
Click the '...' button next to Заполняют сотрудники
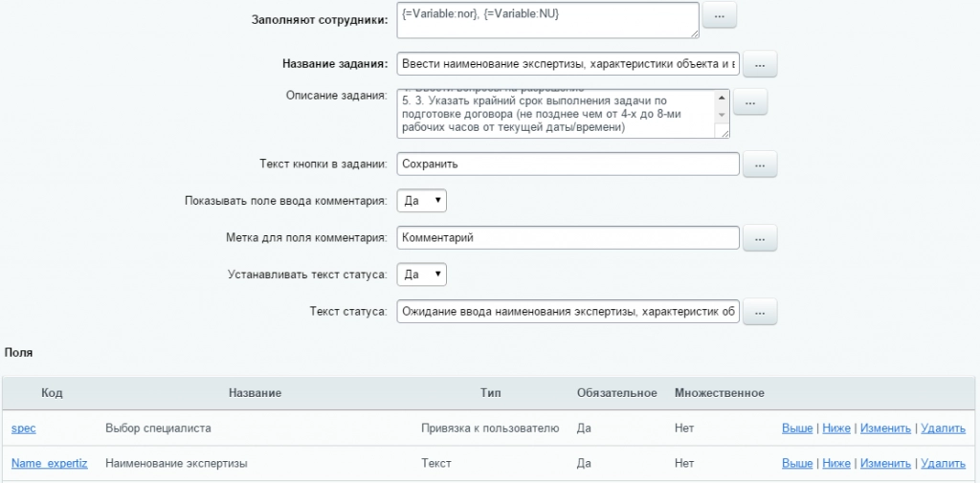720,16
